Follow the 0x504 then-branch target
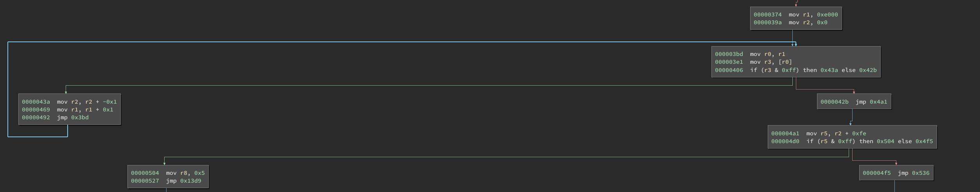Viewport: 980px width, 192px height. tap(885, 142)
